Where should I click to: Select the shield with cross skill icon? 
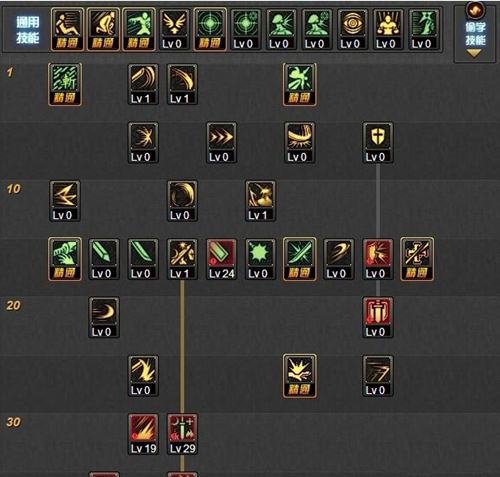tap(378, 143)
